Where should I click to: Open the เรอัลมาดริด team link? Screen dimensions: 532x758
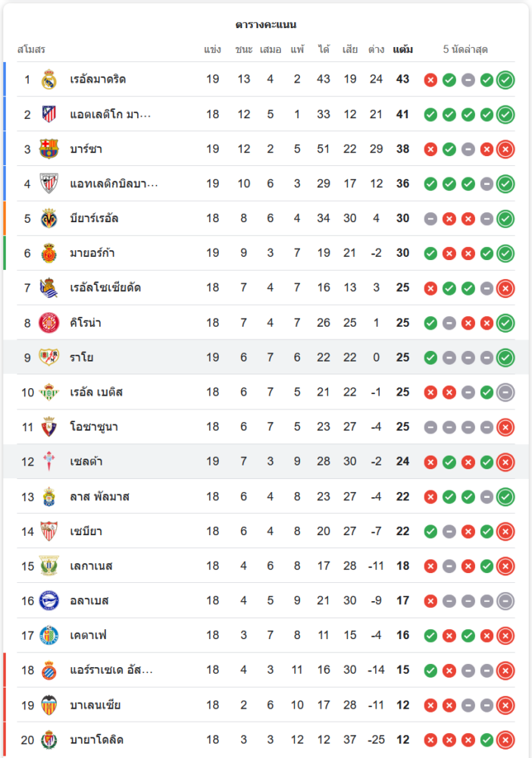(x=98, y=80)
